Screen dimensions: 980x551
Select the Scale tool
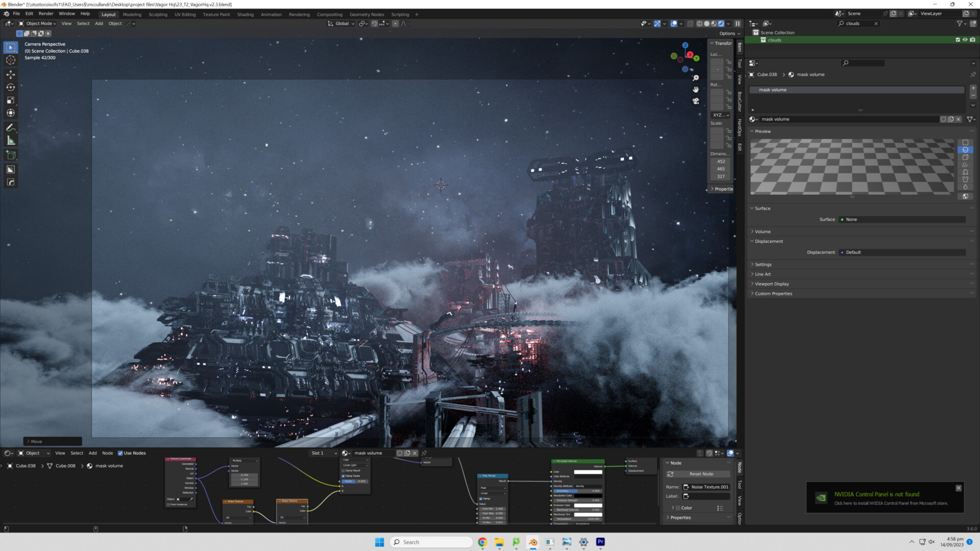tap(10, 100)
